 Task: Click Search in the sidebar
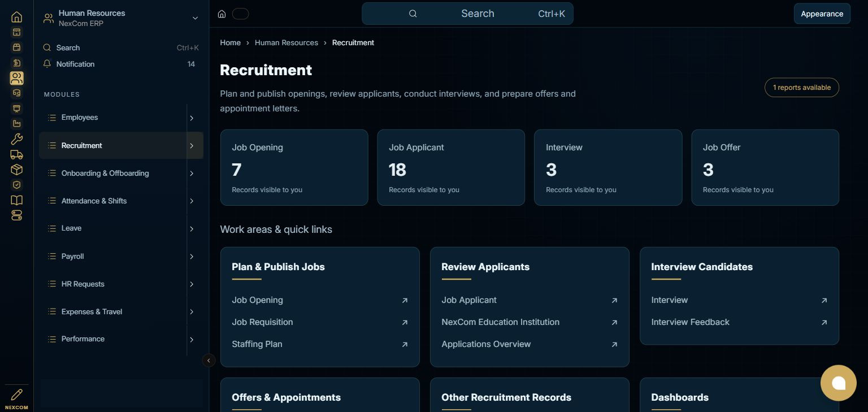pos(121,48)
